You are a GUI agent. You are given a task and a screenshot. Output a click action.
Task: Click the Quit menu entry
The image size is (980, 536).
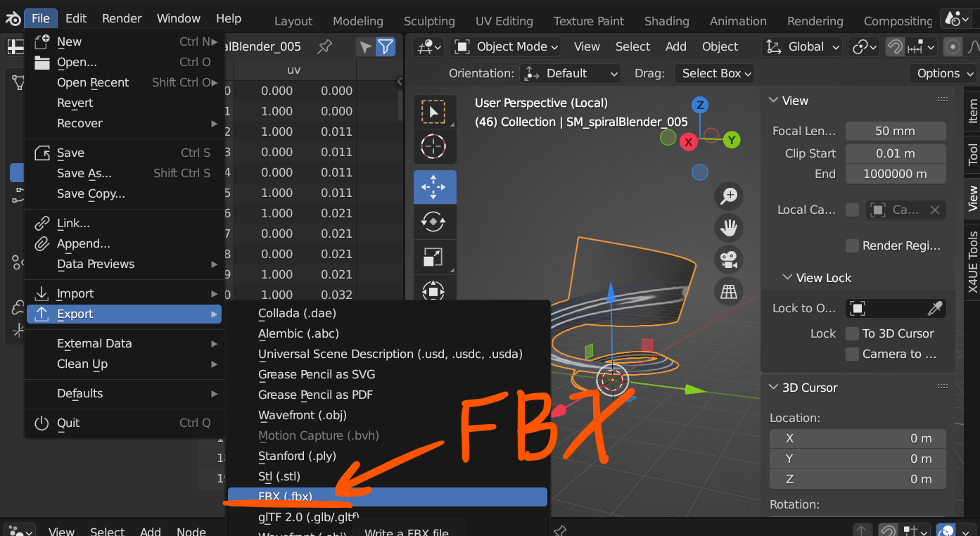(x=125, y=423)
